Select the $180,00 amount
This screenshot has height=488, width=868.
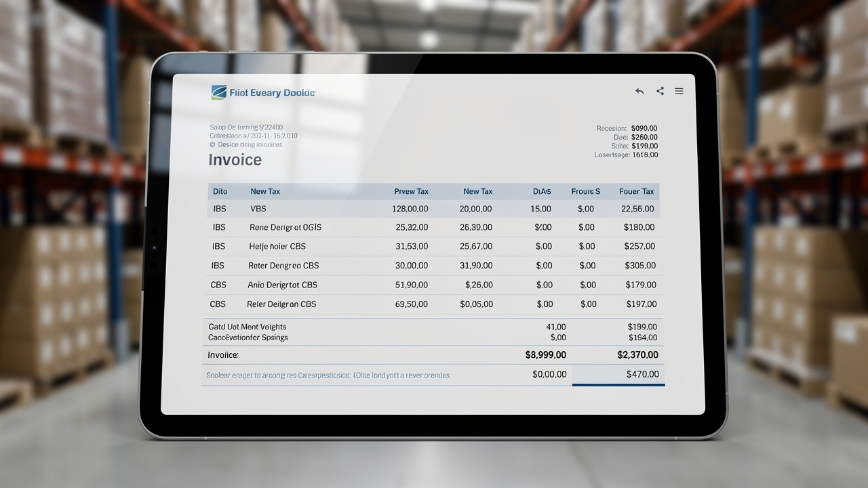[639, 228]
